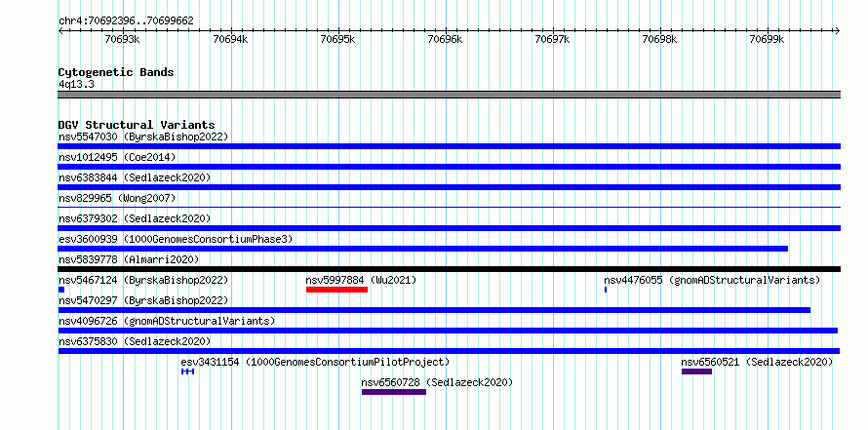Open nsv6560728 (Sedlazeck2020) label
The height and width of the screenshot is (430, 868).
[x=437, y=382]
